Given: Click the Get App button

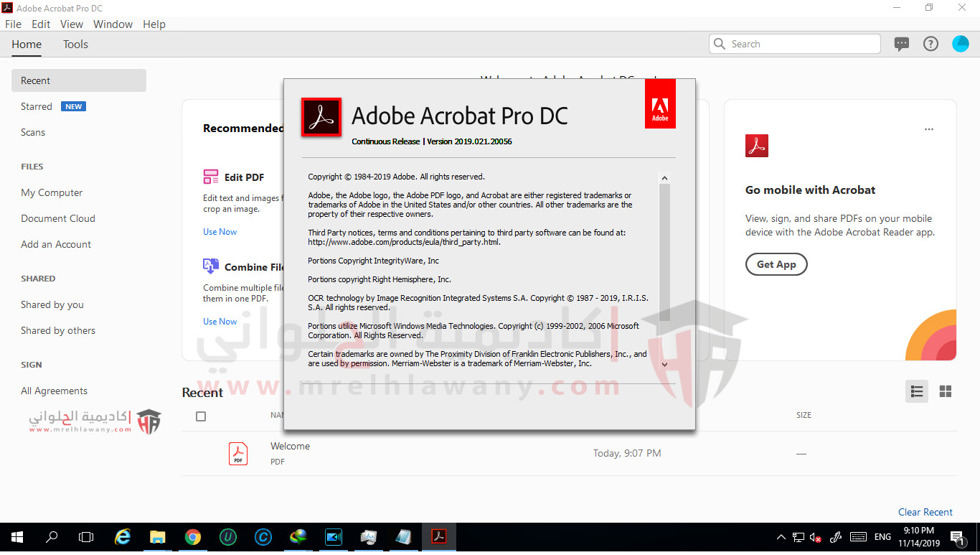Looking at the screenshot, I should (776, 264).
